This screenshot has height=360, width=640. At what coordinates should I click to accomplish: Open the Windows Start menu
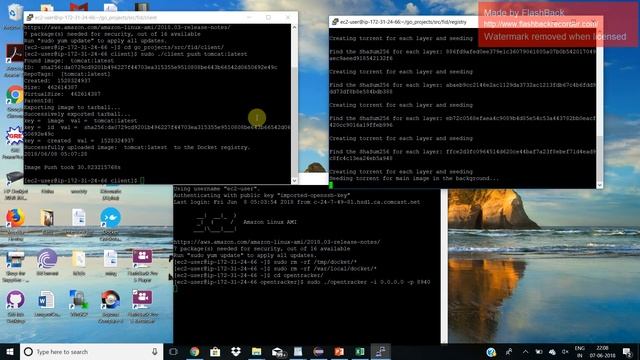coord(10,351)
